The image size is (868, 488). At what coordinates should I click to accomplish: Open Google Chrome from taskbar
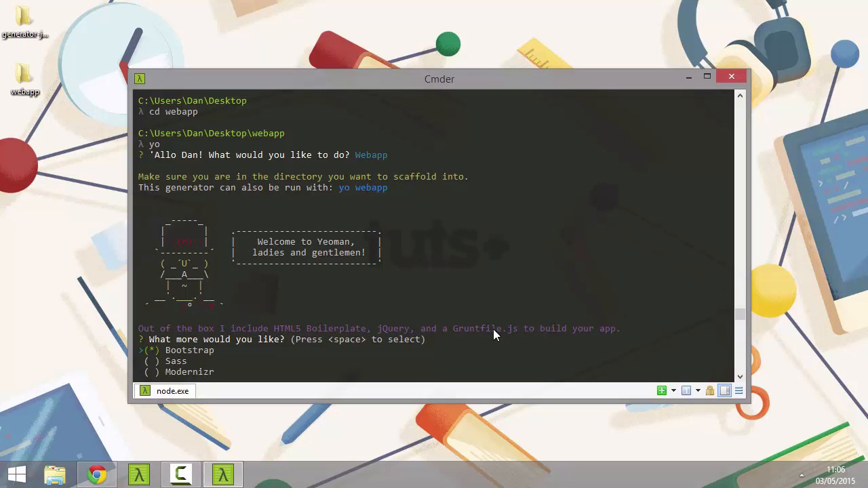pos(97,474)
